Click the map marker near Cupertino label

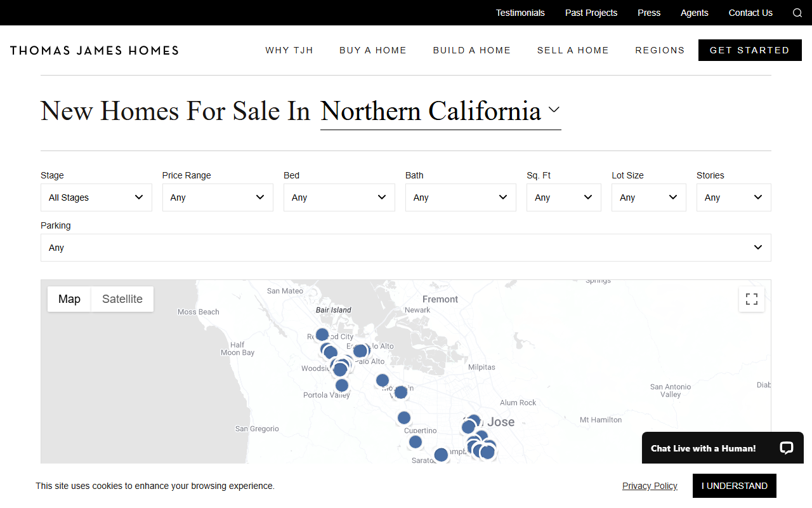pos(404,418)
